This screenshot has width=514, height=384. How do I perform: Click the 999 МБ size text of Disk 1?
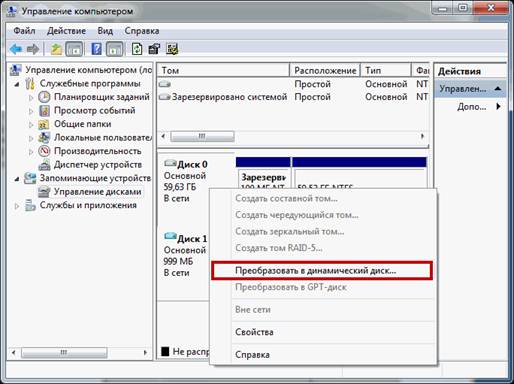pyautogui.click(x=178, y=261)
